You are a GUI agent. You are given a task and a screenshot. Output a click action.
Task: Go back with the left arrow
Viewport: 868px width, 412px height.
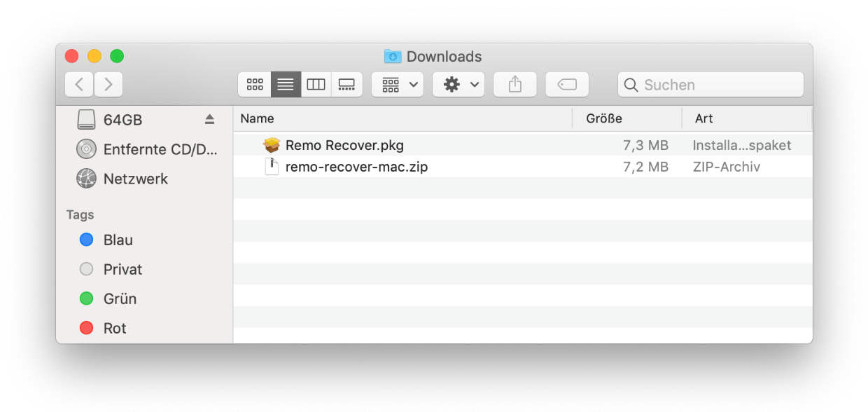pyautogui.click(x=79, y=85)
